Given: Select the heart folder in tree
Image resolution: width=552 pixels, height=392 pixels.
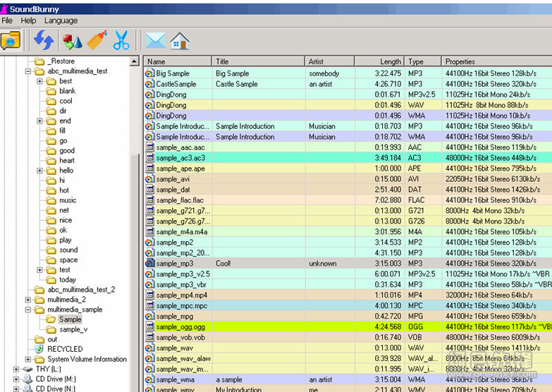Looking at the screenshot, I should (x=66, y=161).
